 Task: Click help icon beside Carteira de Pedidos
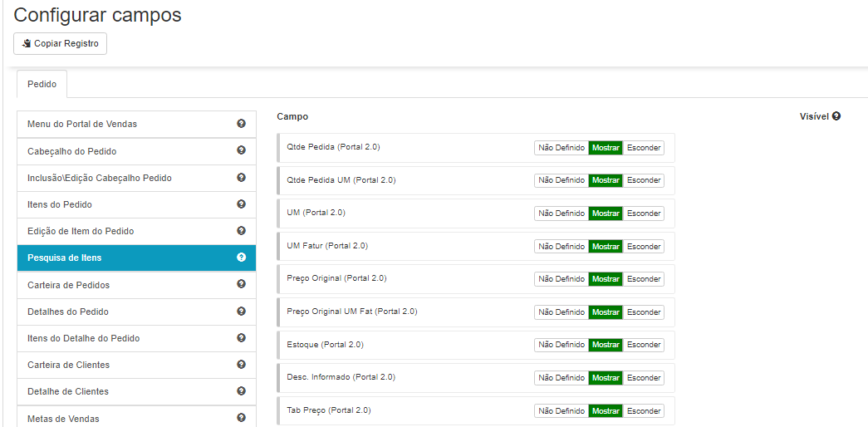(241, 284)
